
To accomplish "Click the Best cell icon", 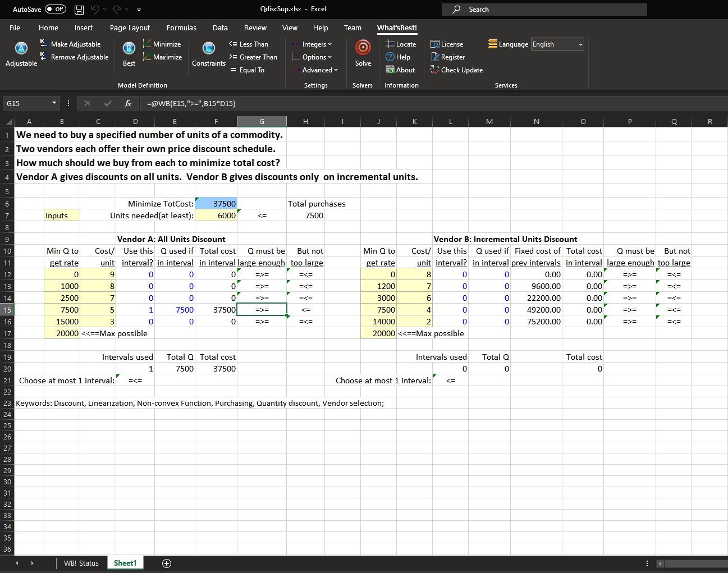I will point(129,49).
